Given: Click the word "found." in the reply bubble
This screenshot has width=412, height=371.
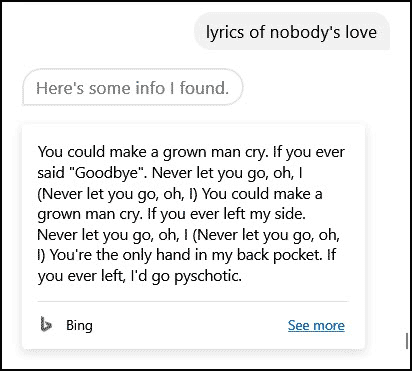Looking at the screenshot, I should point(204,88).
